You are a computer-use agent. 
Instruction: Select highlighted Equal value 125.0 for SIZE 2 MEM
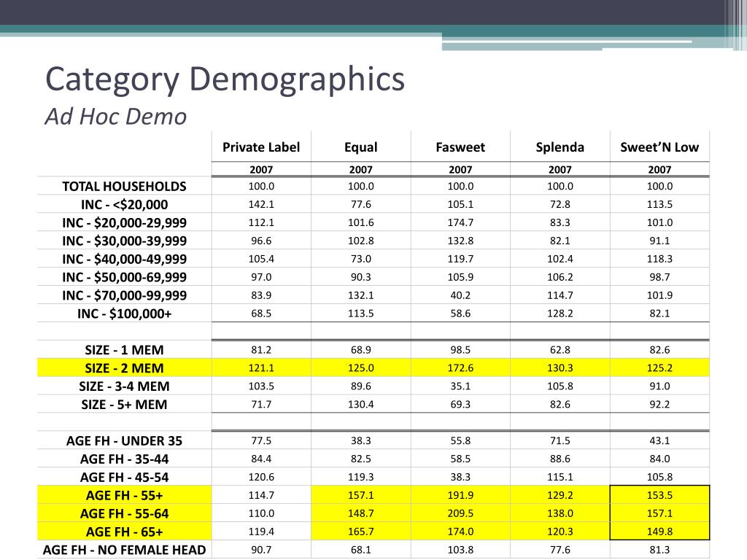360,368
